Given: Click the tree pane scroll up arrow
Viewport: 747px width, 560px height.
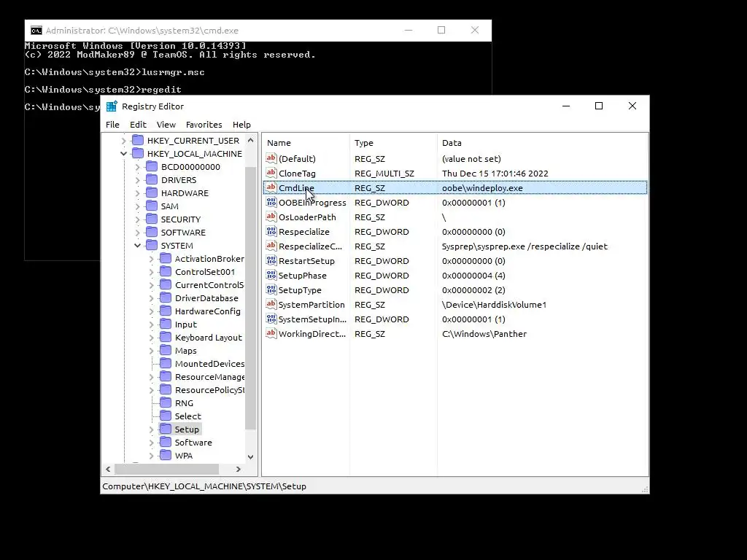Looking at the screenshot, I should pyautogui.click(x=251, y=141).
